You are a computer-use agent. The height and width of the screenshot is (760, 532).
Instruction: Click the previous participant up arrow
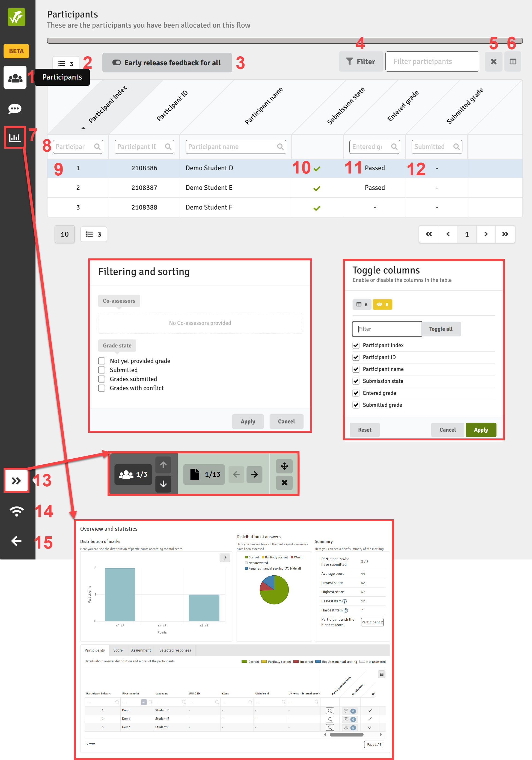[x=163, y=465]
